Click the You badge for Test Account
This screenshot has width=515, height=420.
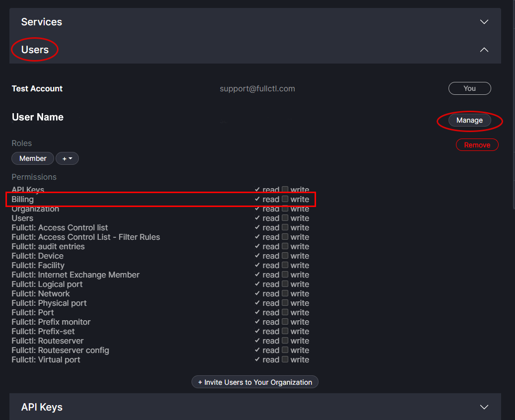(469, 88)
